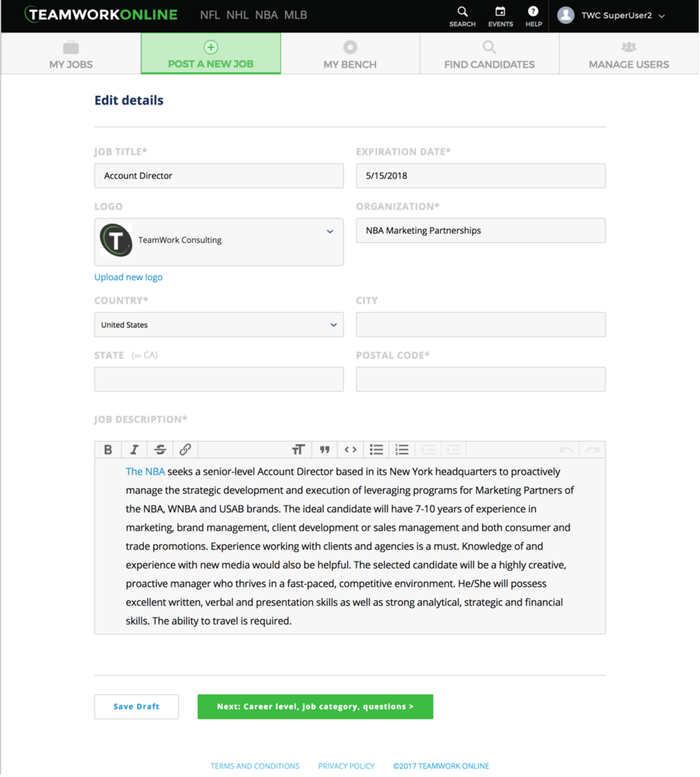Click the Postal Code input field

(x=480, y=379)
